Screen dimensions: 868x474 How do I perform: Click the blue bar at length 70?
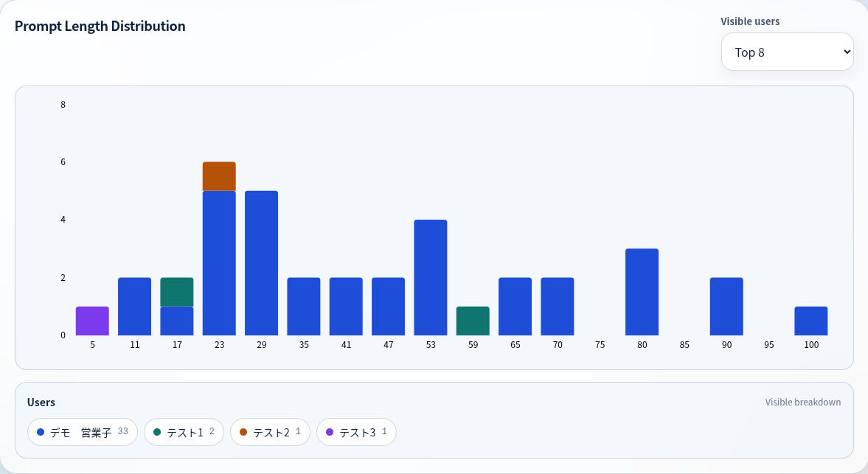[558, 307]
